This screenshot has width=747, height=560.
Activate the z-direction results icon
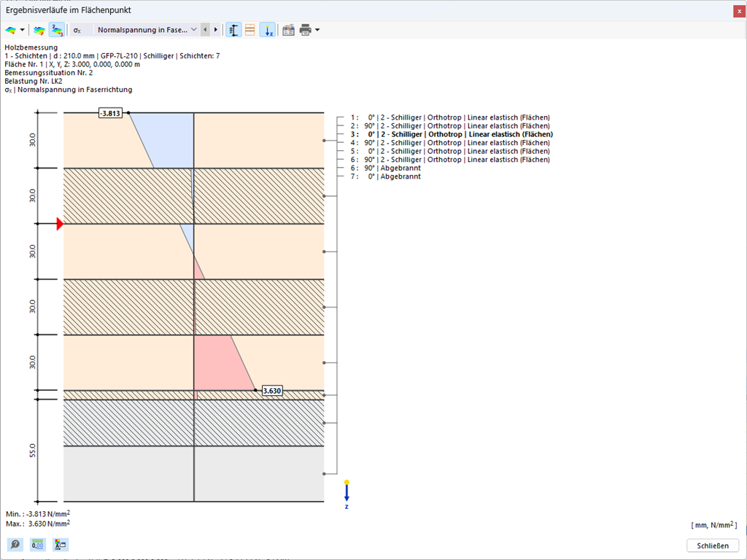[x=268, y=29]
